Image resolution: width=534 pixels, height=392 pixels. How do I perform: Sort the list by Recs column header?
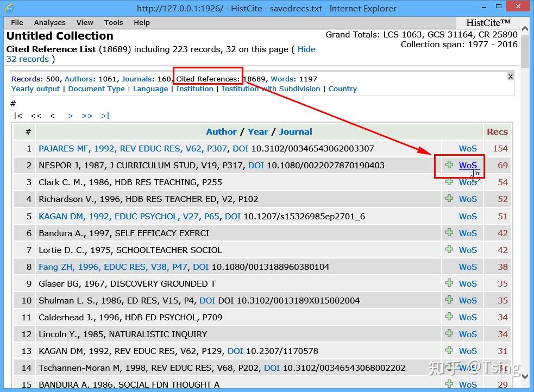click(497, 132)
